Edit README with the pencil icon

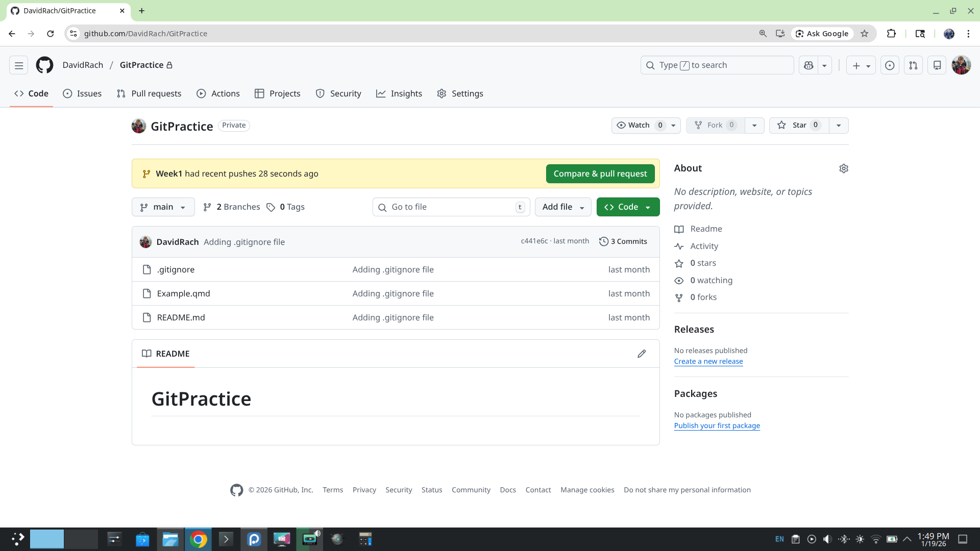coord(642,354)
